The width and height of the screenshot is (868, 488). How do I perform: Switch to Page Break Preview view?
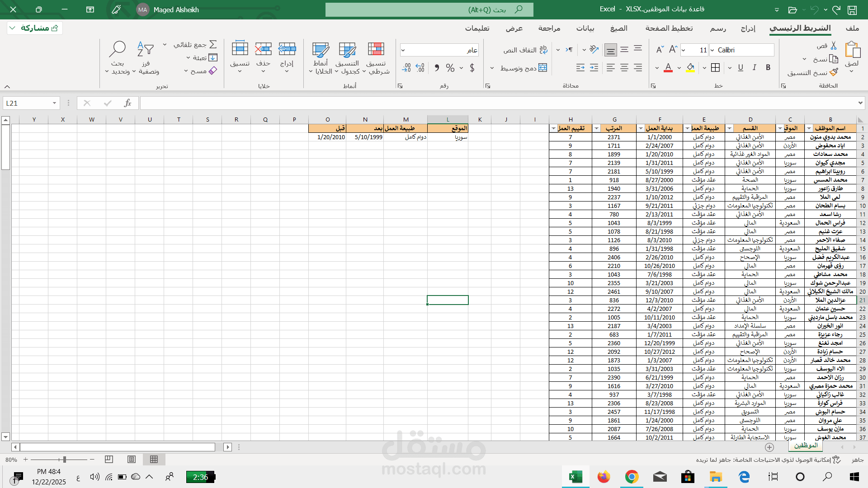109,460
